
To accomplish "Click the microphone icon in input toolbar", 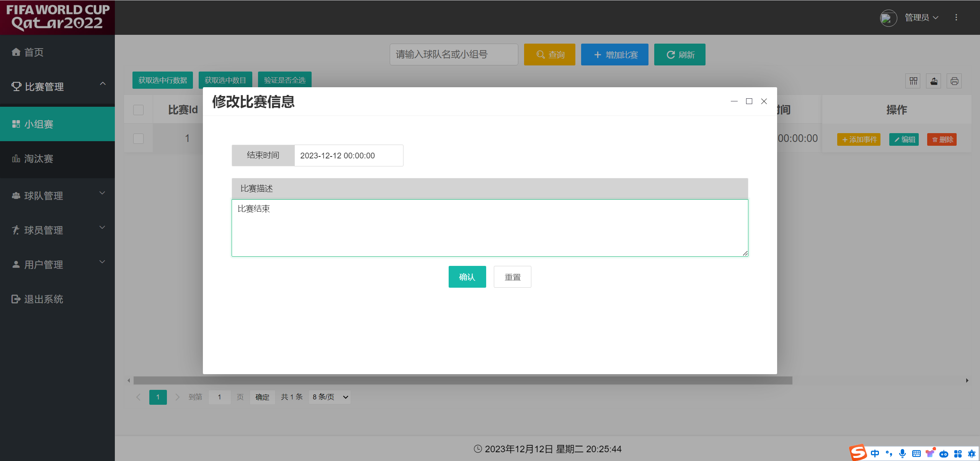I will click(902, 453).
